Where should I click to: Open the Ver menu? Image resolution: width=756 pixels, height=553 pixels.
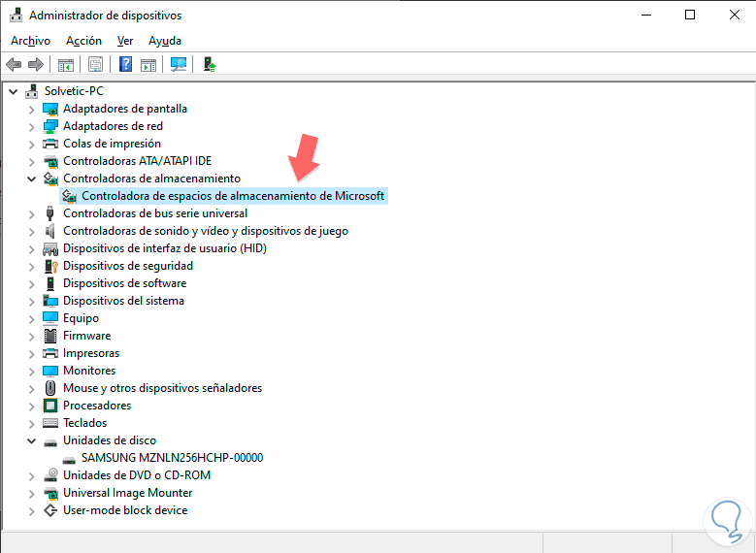(125, 41)
